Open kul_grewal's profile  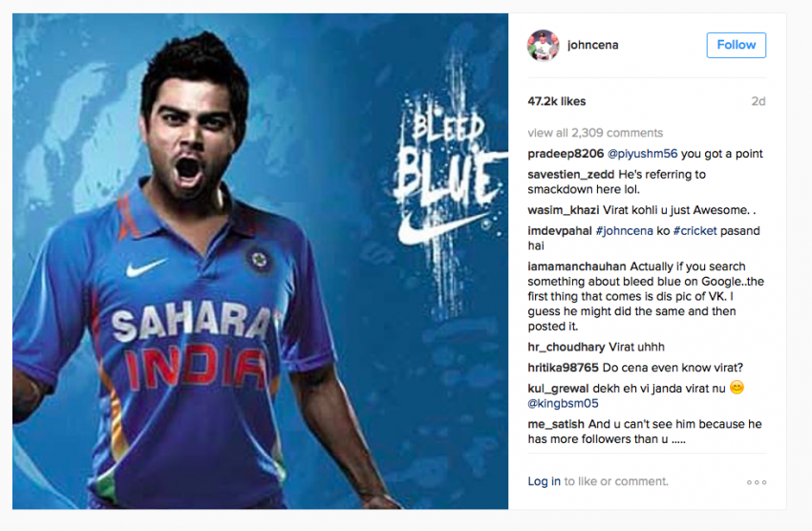pyautogui.click(x=558, y=389)
